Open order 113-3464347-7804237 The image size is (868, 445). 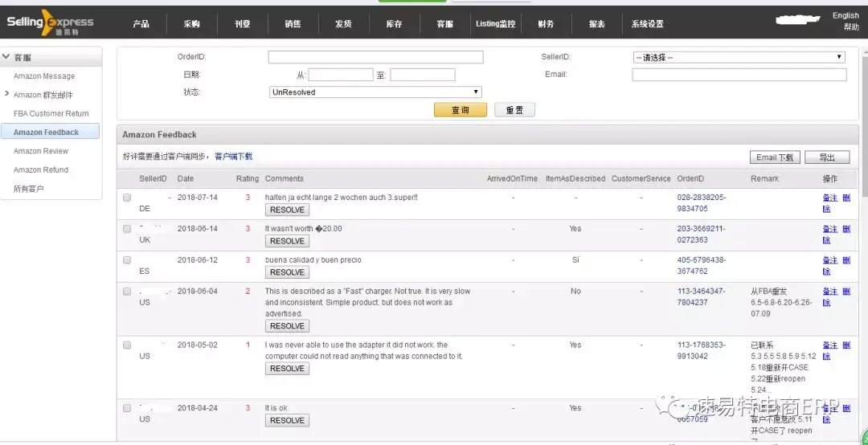click(702, 296)
